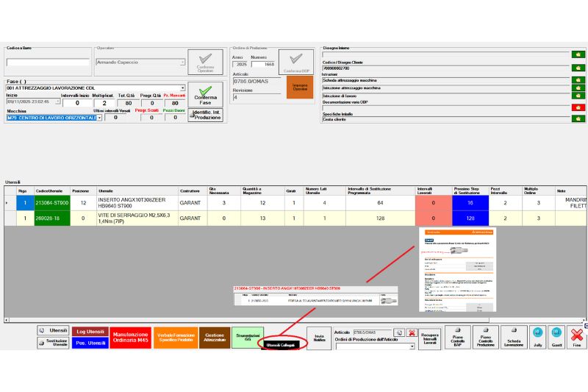Click green icon next to Disegno Interno
This screenshot has height=392, width=588.
578,54
